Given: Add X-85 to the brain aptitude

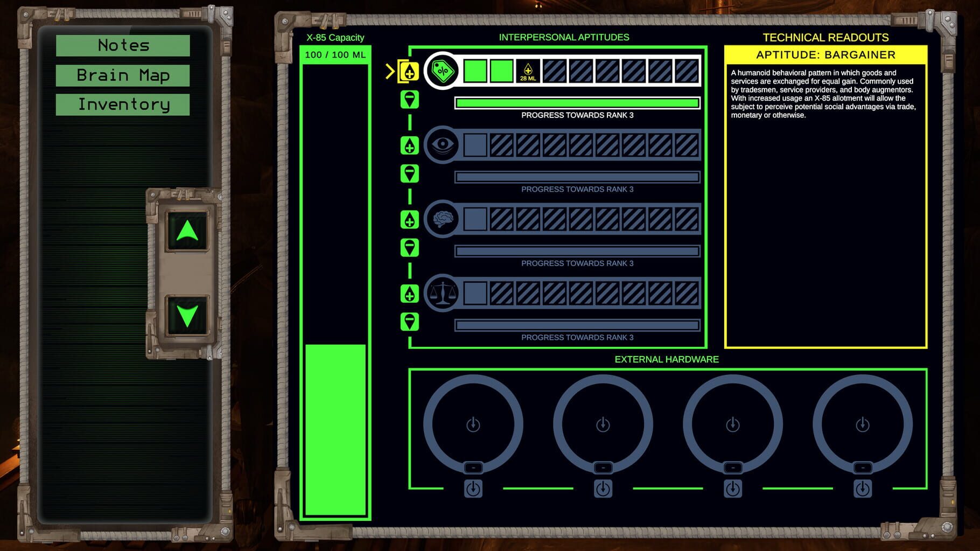Looking at the screenshot, I should 410,220.
